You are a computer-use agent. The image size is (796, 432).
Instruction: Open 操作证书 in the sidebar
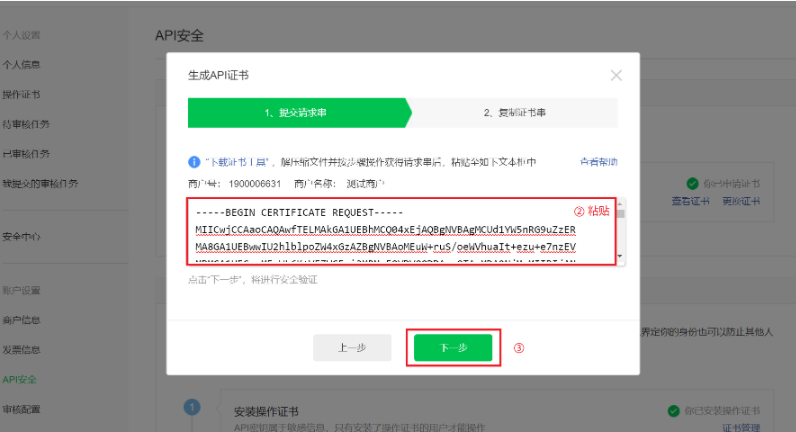[x=21, y=95]
